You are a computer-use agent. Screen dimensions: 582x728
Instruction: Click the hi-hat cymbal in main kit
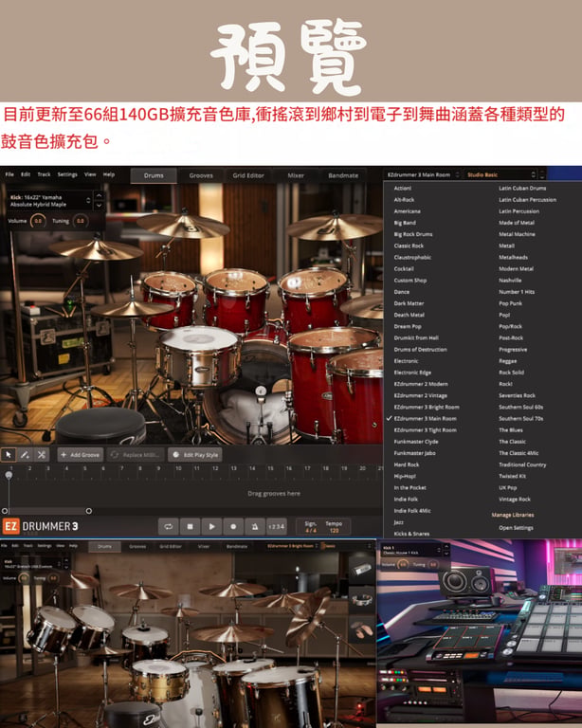[x=132, y=309]
